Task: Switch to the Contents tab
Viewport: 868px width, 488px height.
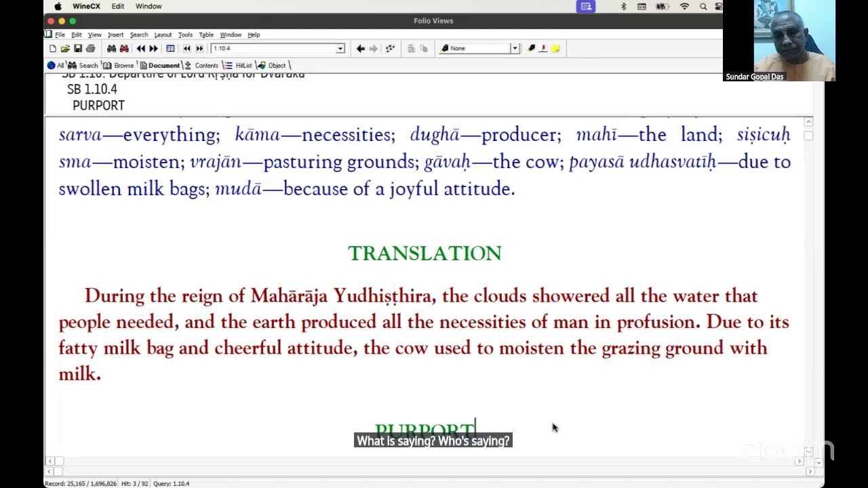Action: point(201,66)
